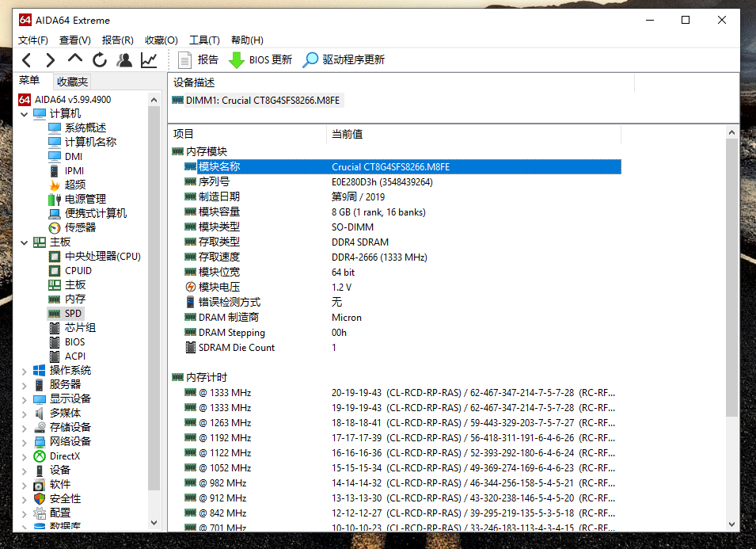Expand the 服务器 tree node
756x549 pixels.
(24, 385)
